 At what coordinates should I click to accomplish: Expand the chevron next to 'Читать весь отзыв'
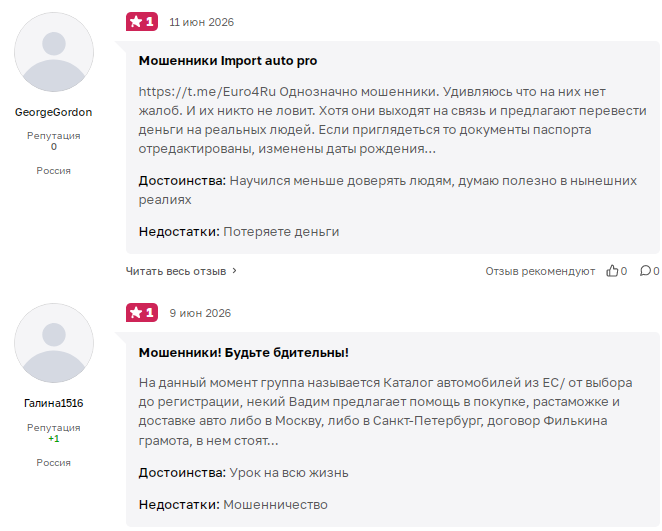235,271
